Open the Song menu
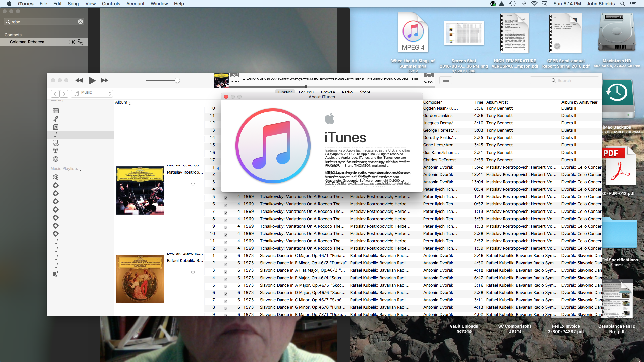Screen dimensions: 644x362 (73, 4)
